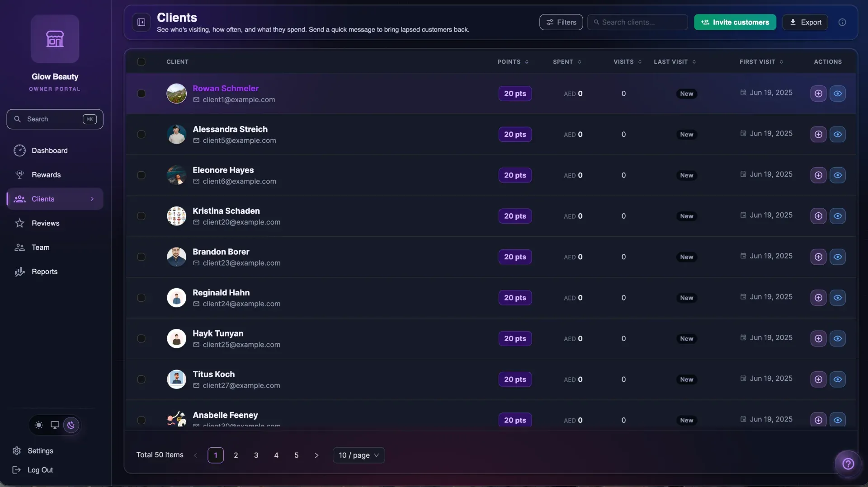Check the select-all clients header checkbox

141,62
